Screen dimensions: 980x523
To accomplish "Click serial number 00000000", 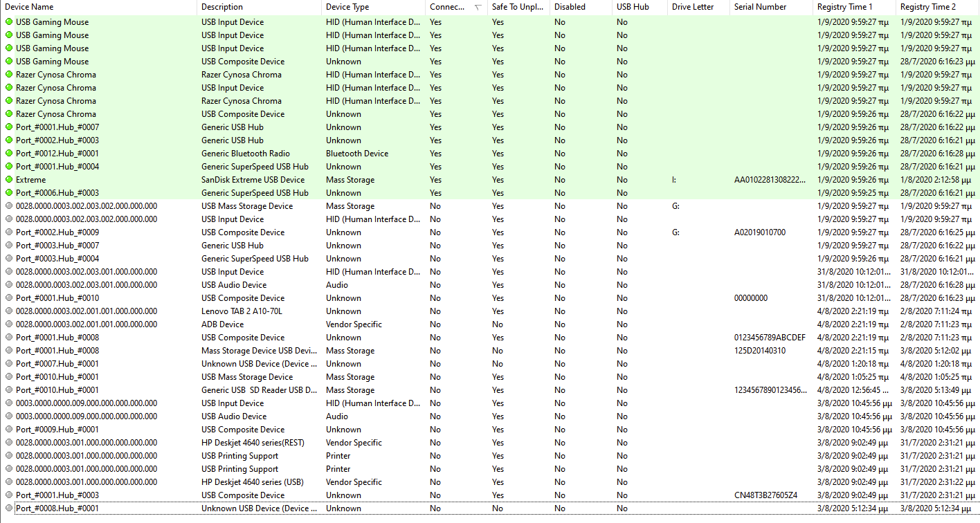I will click(x=751, y=298).
